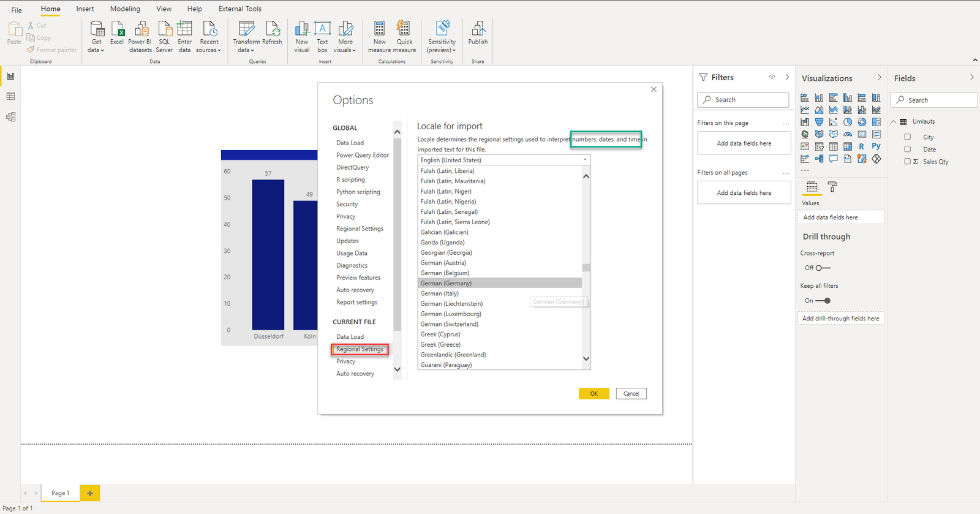Screen dimensions: 980x514
Task: Check the City field checkbox
Action: point(908,137)
